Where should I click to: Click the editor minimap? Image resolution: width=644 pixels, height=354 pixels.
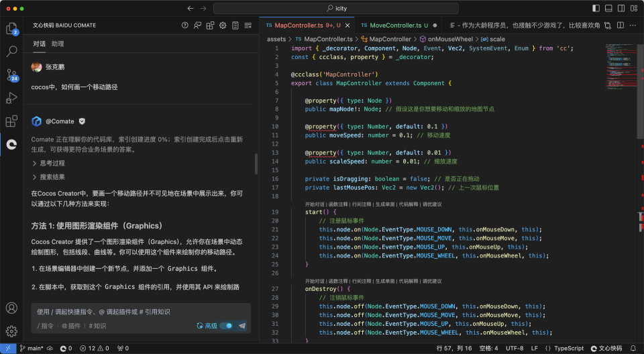(621, 67)
